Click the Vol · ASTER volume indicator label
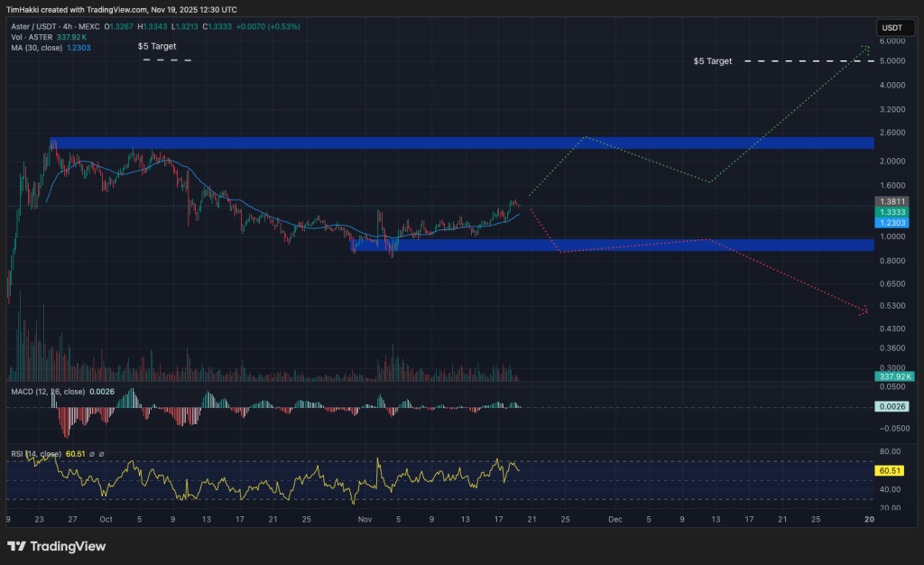 pos(33,36)
